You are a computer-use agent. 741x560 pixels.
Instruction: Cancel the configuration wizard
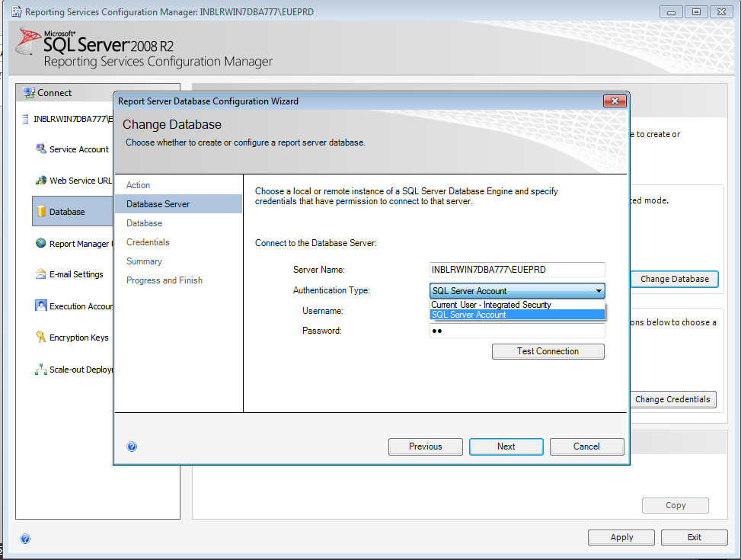586,446
